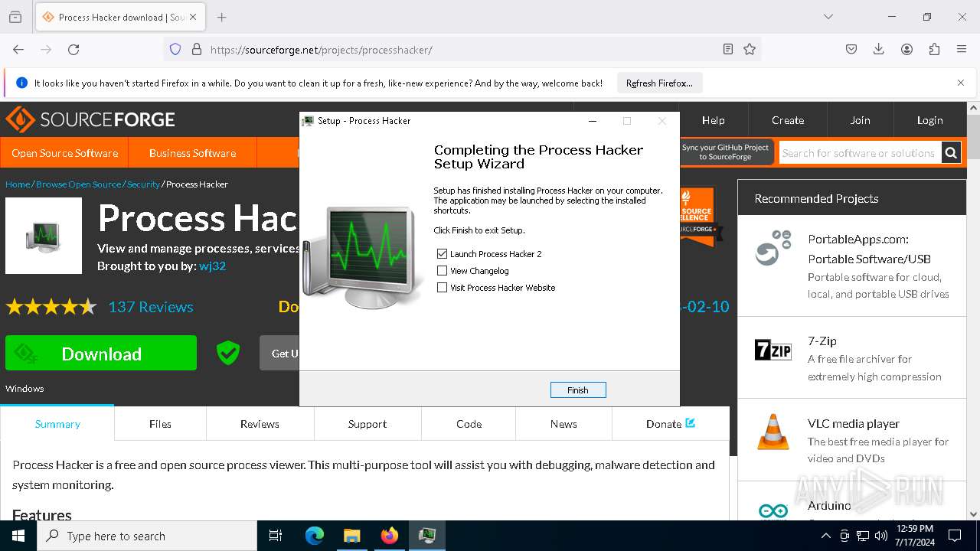This screenshot has width=980, height=551.
Task: Close the Process Hacker download tab
Action: point(194,17)
